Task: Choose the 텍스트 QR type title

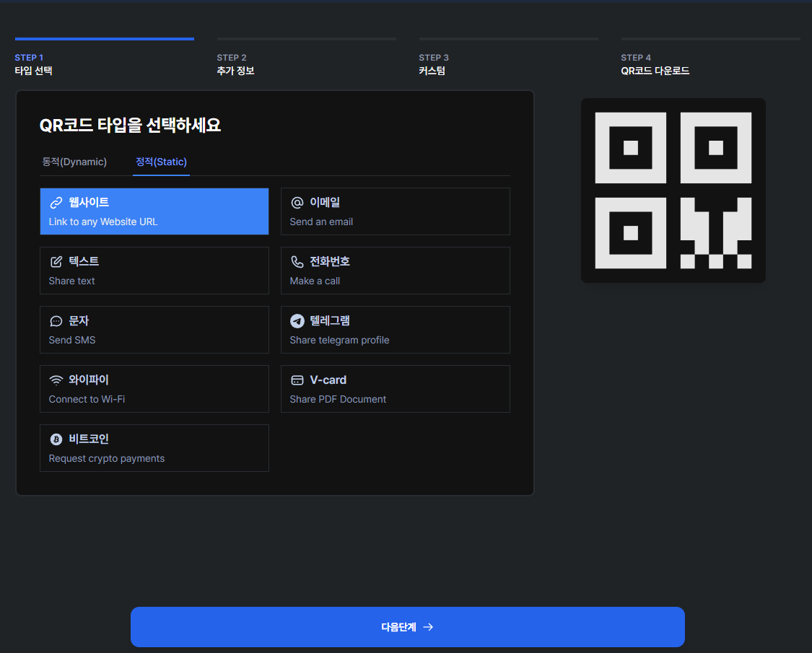Action: click(84, 261)
